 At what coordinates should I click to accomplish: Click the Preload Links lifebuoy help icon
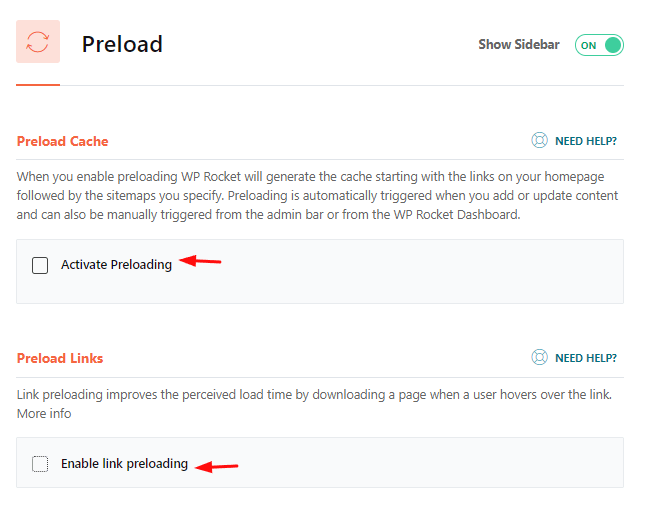coord(539,357)
